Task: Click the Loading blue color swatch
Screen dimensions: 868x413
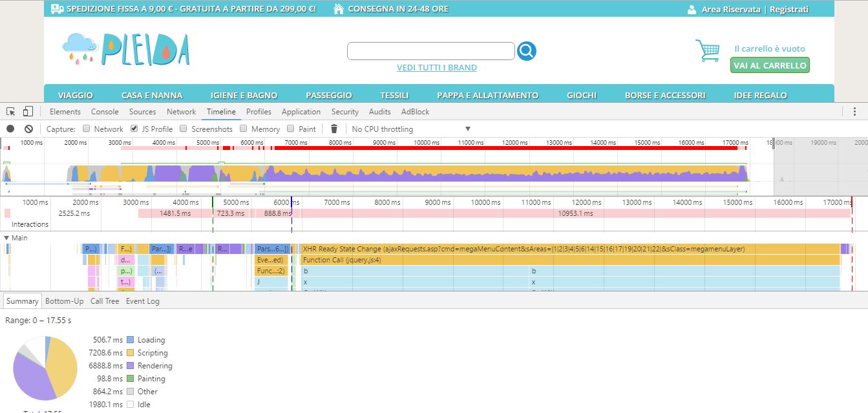Action: point(130,339)
